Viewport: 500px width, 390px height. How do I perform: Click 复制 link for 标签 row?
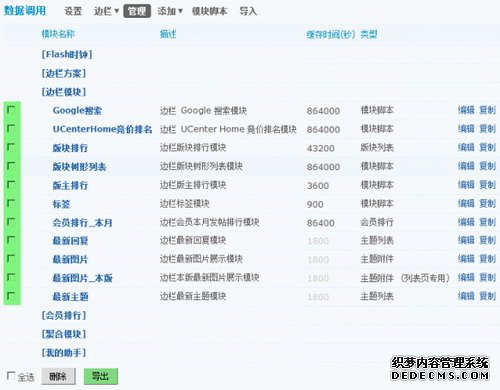[x=487, y=204]
